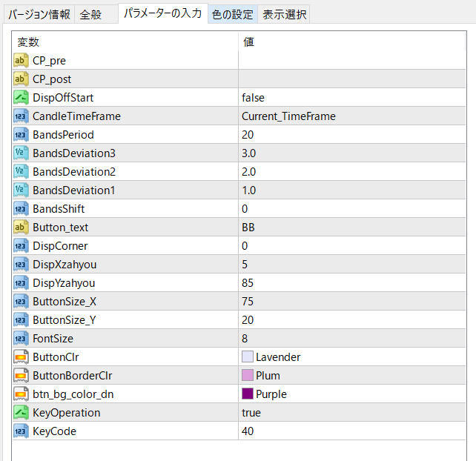Click the boolean icon beside KeyOperation

(x=21, y=413)
